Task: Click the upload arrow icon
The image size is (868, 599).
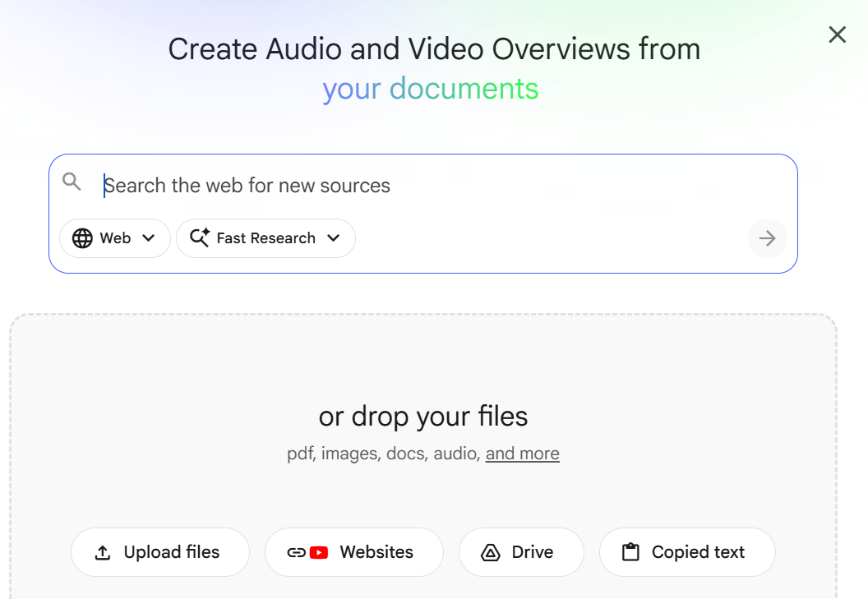Action: coord(103,553)
